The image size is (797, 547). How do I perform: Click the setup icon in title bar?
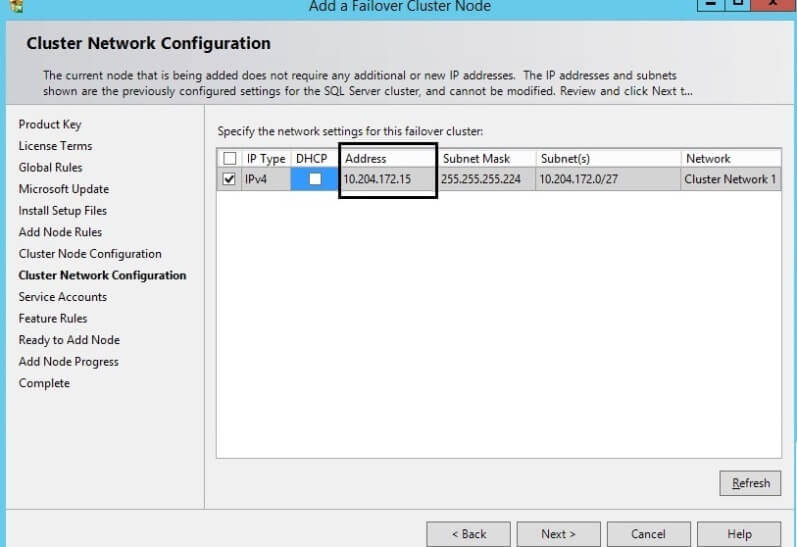tap(17, 6)
